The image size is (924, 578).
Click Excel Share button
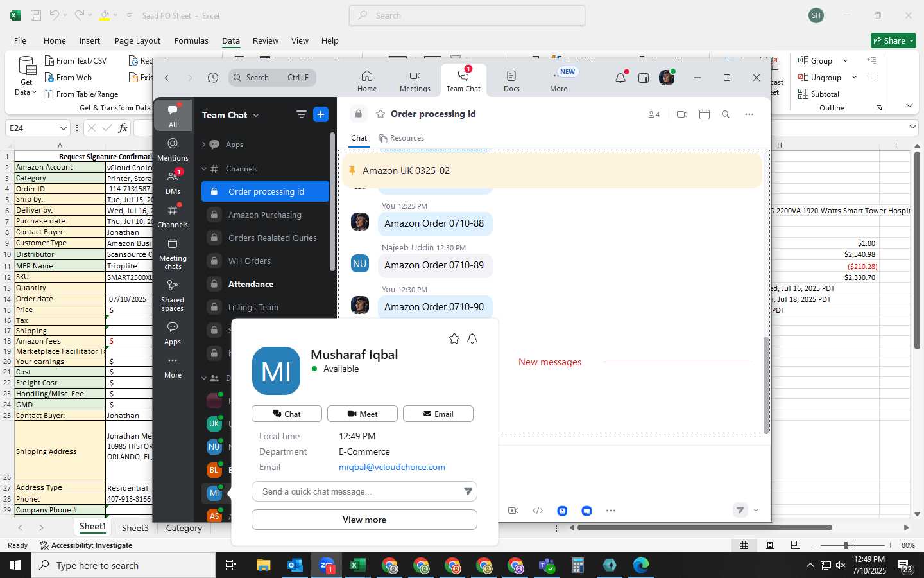[x=893, y=40]
